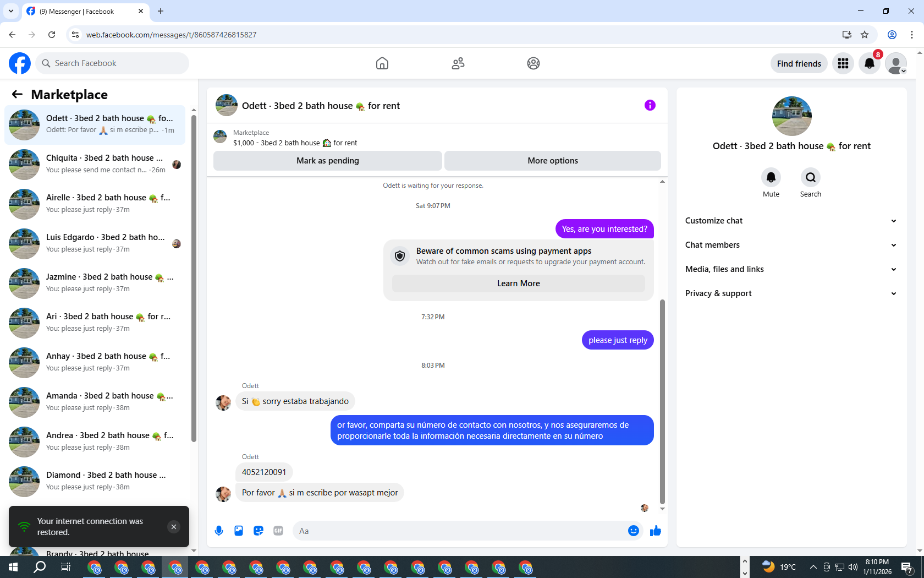Open Windows taskbar search

(x=40, y=567)
